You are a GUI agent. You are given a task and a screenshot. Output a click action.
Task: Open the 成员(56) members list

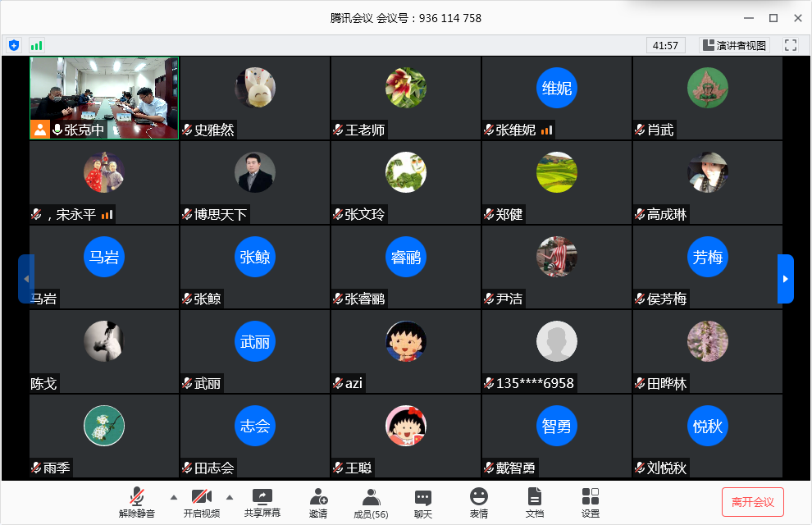371,502
